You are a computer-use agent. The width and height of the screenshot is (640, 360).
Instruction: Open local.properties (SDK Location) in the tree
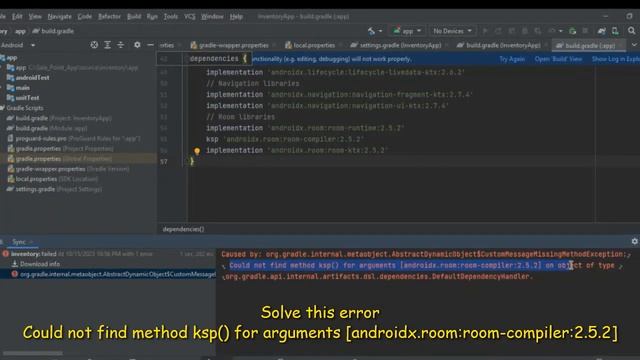click(x=52, y=179)
